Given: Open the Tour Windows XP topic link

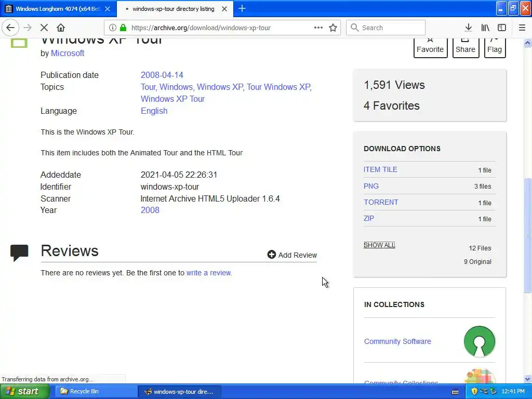Looking at the screenshot, I should click(x=279, y=87).
